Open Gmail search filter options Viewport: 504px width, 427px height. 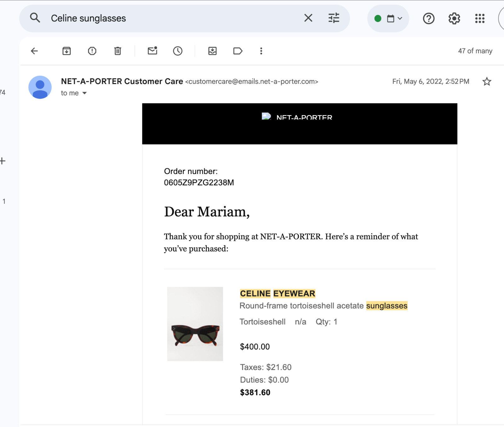coord(333,18)
